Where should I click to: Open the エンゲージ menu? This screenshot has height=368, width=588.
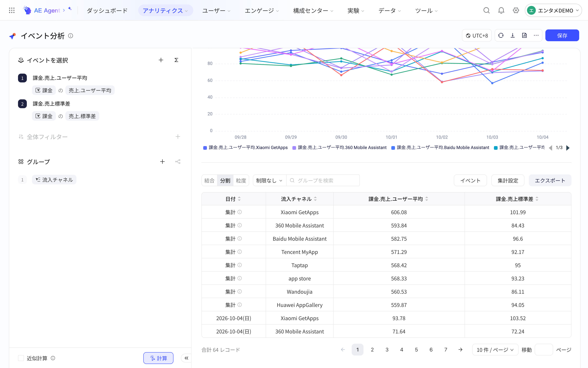point(262,10)
